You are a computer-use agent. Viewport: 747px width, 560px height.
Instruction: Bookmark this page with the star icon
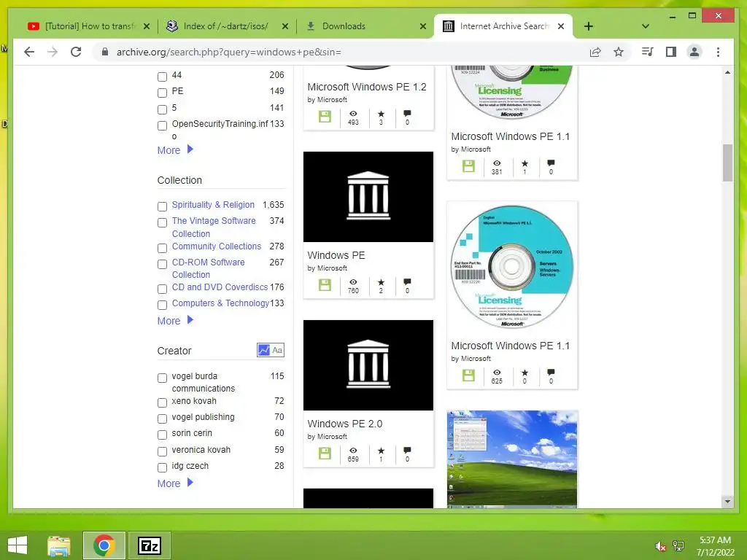tap(619, 52)
